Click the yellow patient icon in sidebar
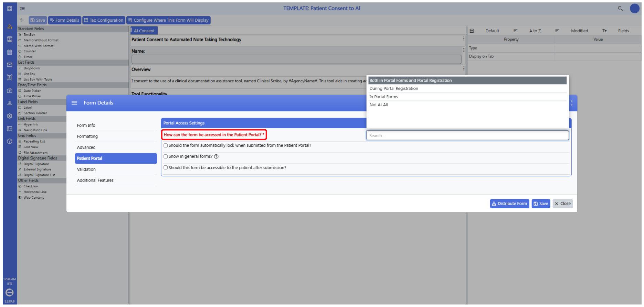The height and width of the screenshot is (307, 644). point(10,27)
